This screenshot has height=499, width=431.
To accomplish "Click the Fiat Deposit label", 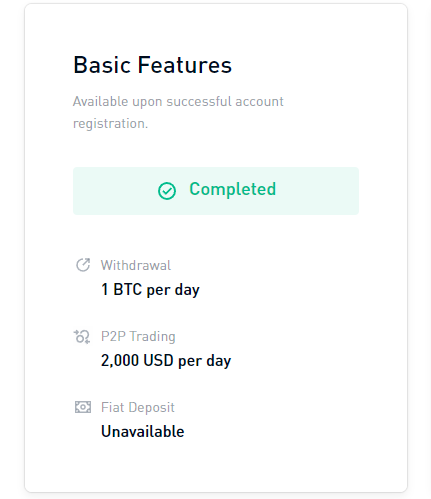I will click(x=138, y=407).
